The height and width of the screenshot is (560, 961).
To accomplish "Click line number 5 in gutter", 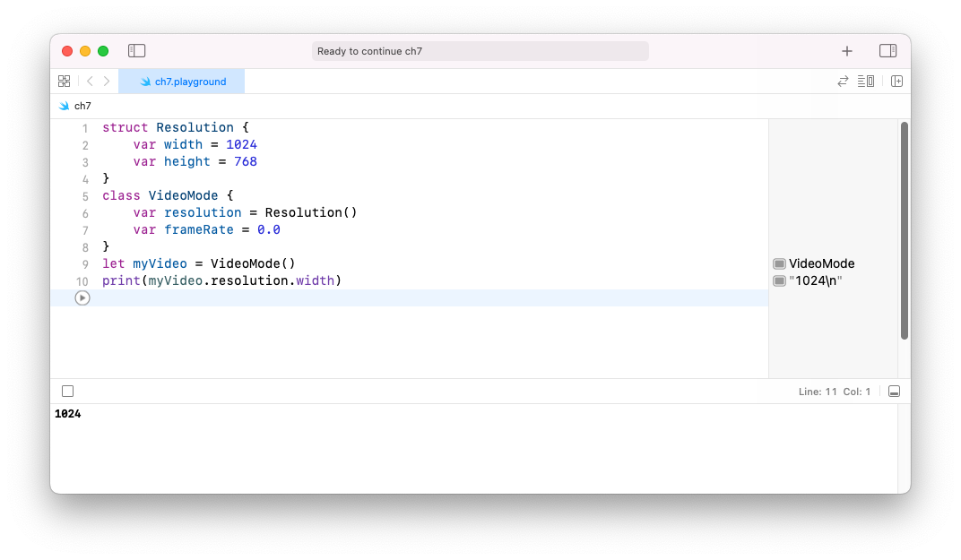I will click(x=85, y=197).
